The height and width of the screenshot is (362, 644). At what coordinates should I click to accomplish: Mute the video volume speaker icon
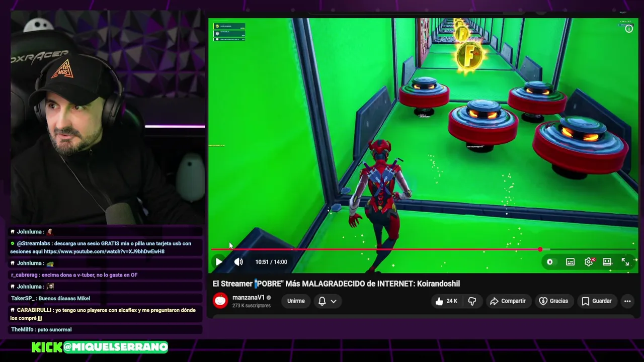pos(238,262)
